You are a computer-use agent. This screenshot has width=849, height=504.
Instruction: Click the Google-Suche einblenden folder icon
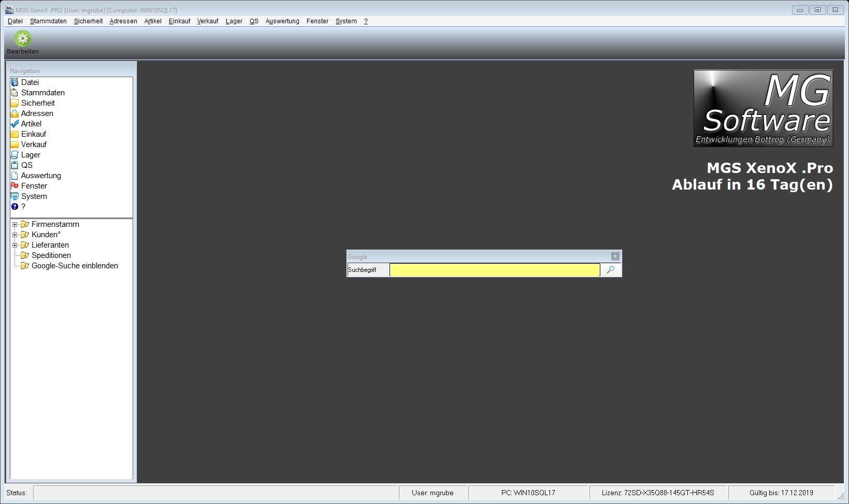(x=24, y=266)
